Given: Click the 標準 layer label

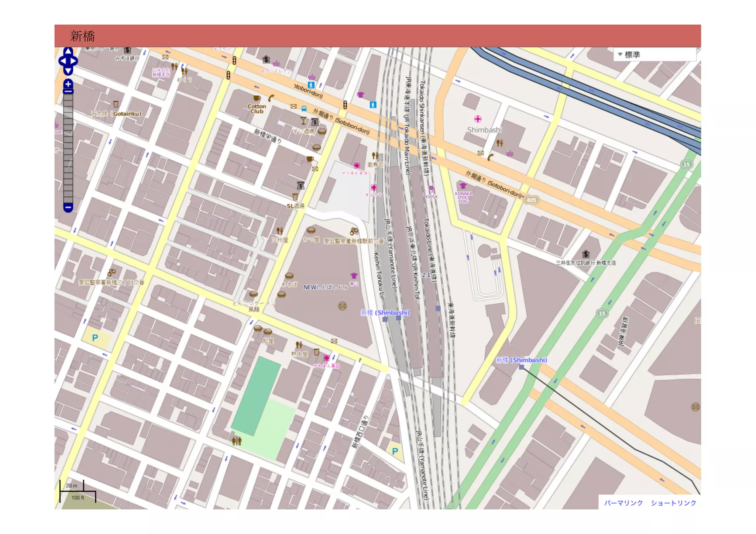Looking at the screenshot, I should pos(632,55).
